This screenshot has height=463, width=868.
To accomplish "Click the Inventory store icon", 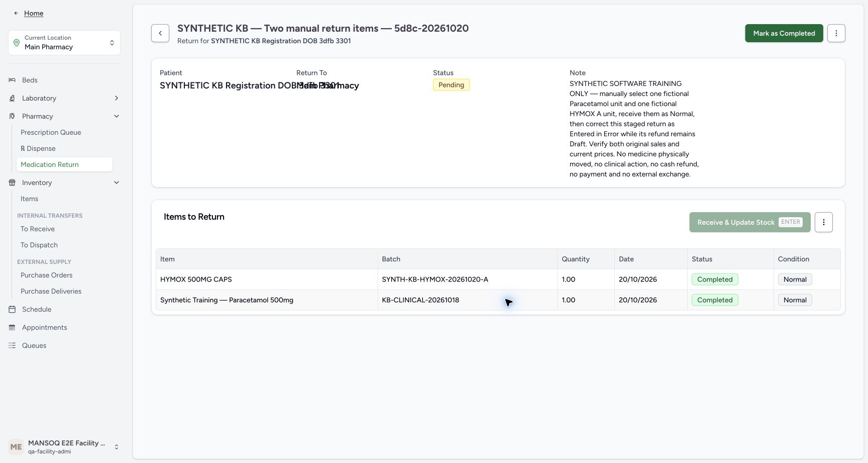I will point(12,182).
